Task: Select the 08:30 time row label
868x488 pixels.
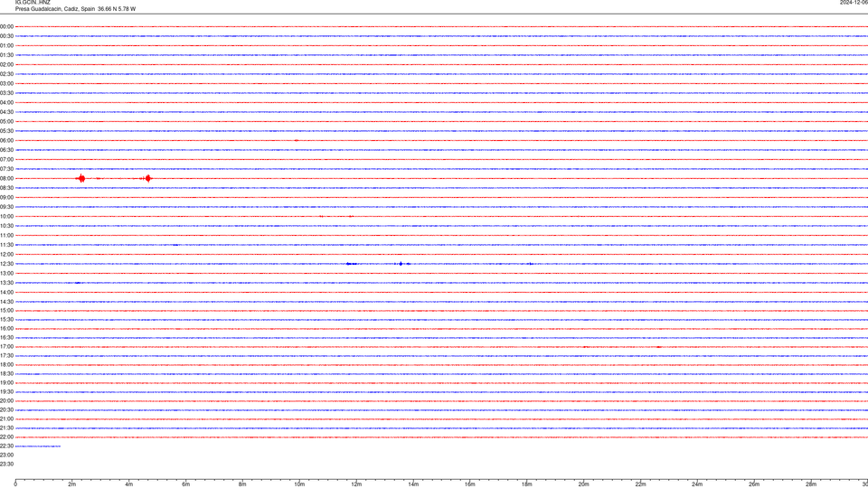Action: tap(6, 188)
